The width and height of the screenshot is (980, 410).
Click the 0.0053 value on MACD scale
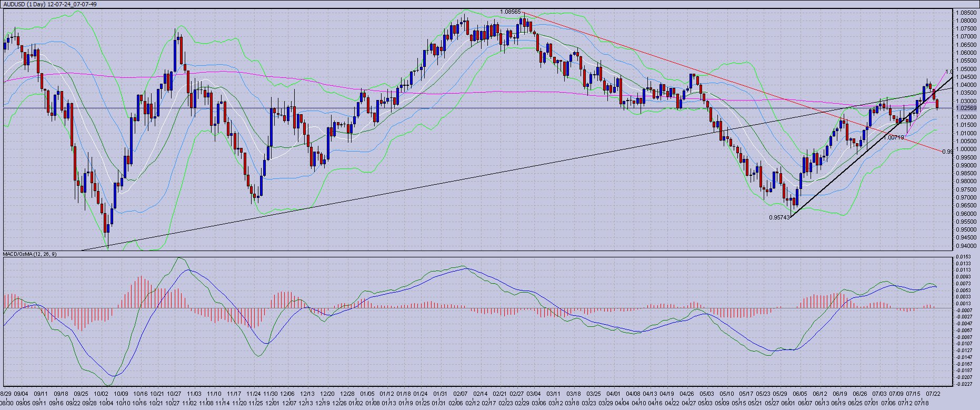964,290
